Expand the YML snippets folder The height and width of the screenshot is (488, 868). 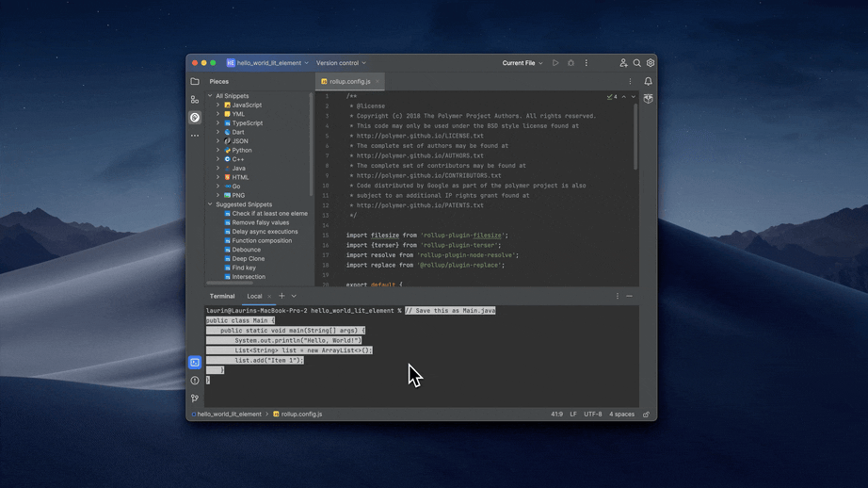pyautogui.click(x=218, y=114)
